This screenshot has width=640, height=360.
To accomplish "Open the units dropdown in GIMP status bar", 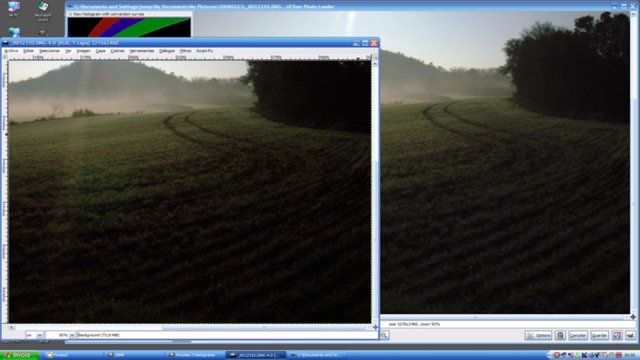I will pos(40,335).
